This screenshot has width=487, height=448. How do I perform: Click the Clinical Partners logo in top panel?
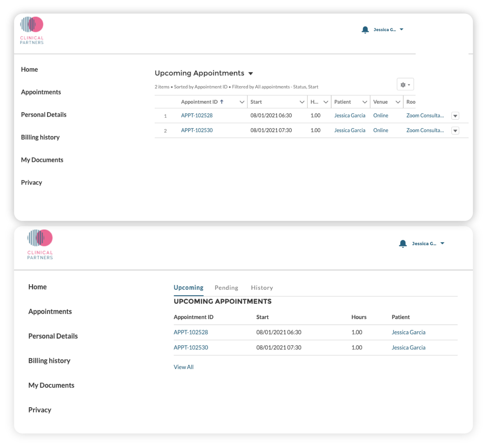(32, 31)
